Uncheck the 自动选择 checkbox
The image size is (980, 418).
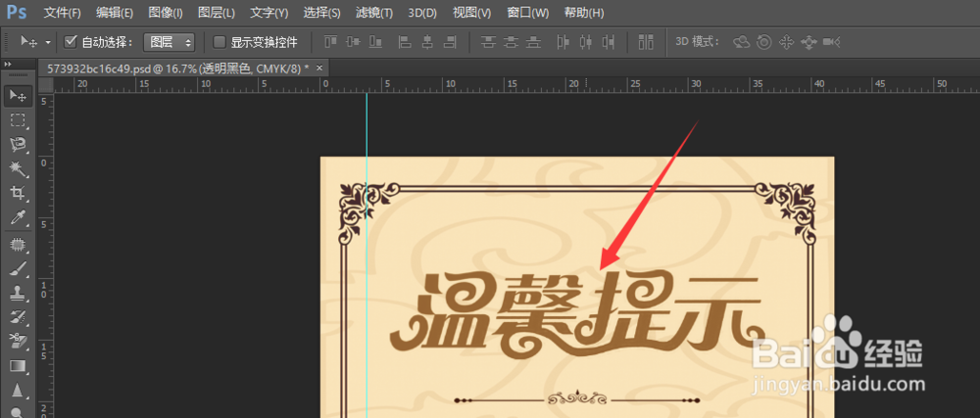[x=71, y=42]
